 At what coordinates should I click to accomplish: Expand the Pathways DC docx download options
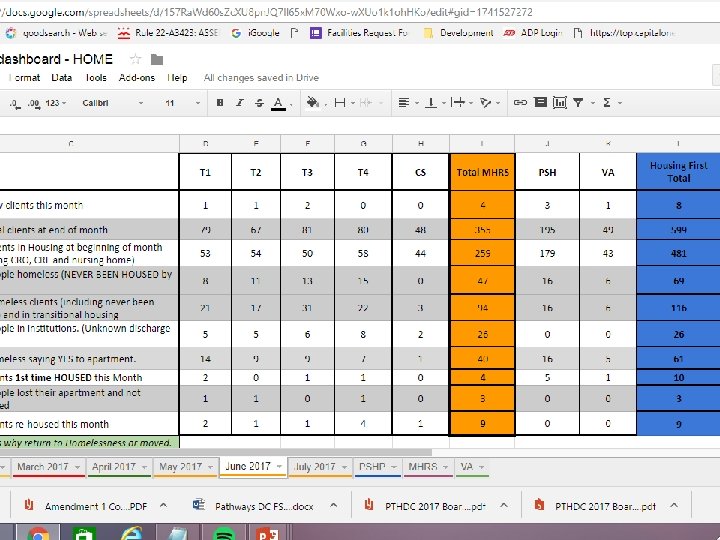point(334,506)
